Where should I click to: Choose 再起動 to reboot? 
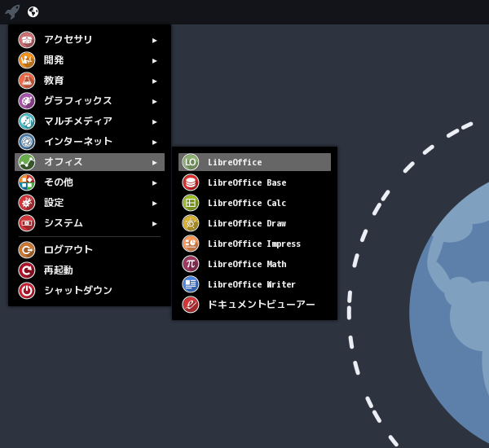point(90,270)
